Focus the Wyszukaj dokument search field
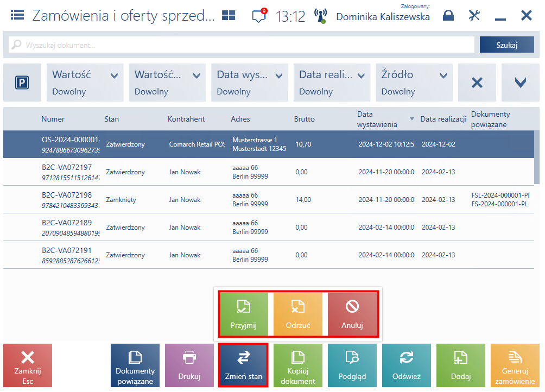Image resolution: width=545 pixels, height=392 pixels. coord(241,45)
